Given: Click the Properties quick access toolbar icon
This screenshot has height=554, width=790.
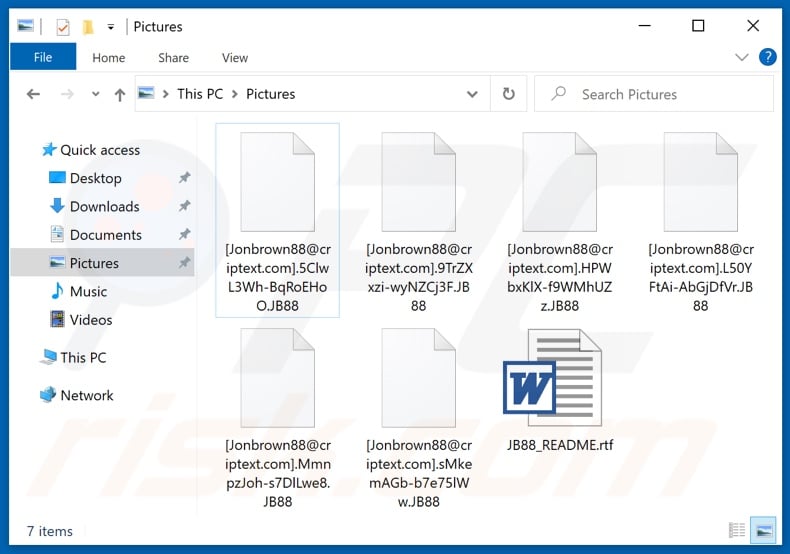Looking at the screenshot, I should tap(62, 26).
